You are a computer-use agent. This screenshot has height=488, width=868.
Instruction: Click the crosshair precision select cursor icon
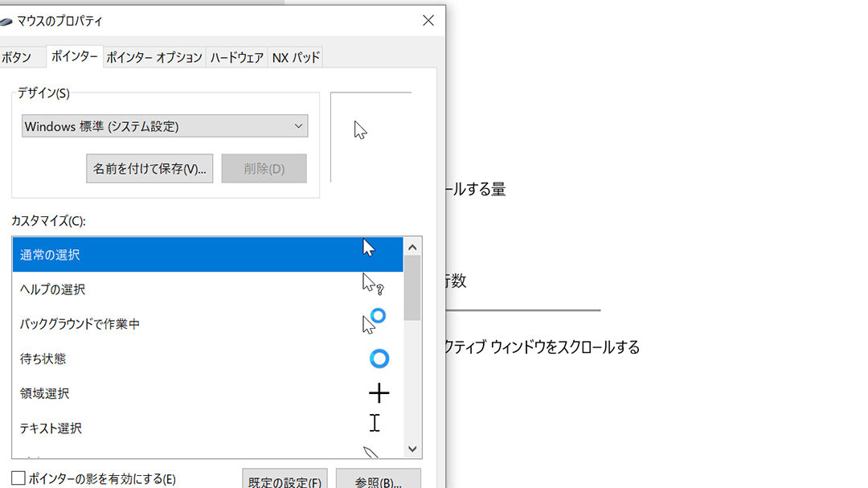(379, 393)
